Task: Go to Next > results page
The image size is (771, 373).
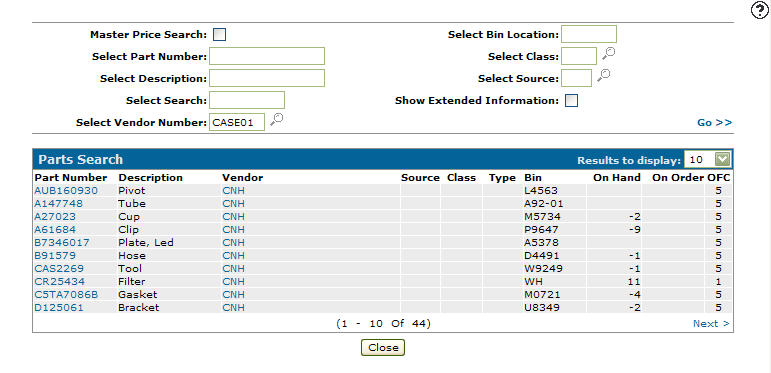Action: [x=711, y=323]
